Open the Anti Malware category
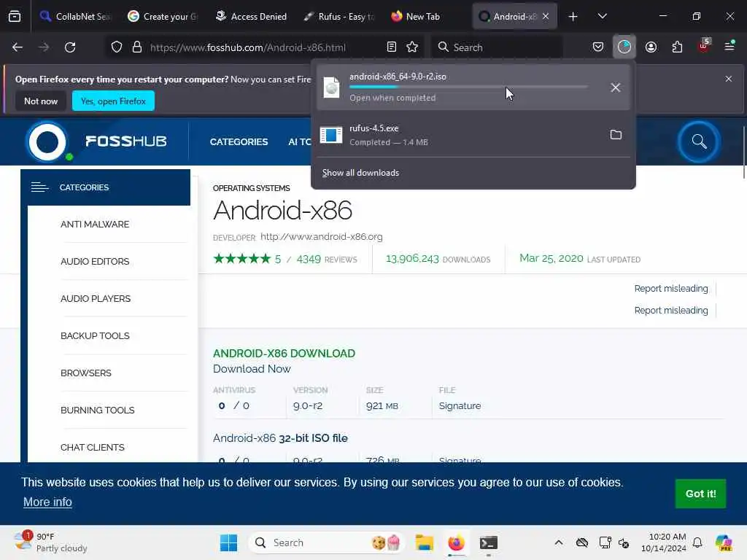 pyautogui.click(x=95, y=225)
